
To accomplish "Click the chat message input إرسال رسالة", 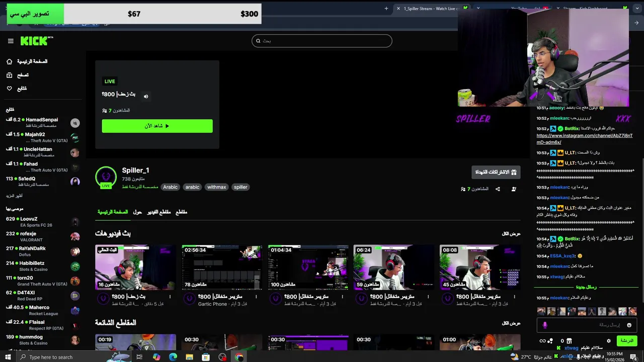I will [x=586, y=325].
